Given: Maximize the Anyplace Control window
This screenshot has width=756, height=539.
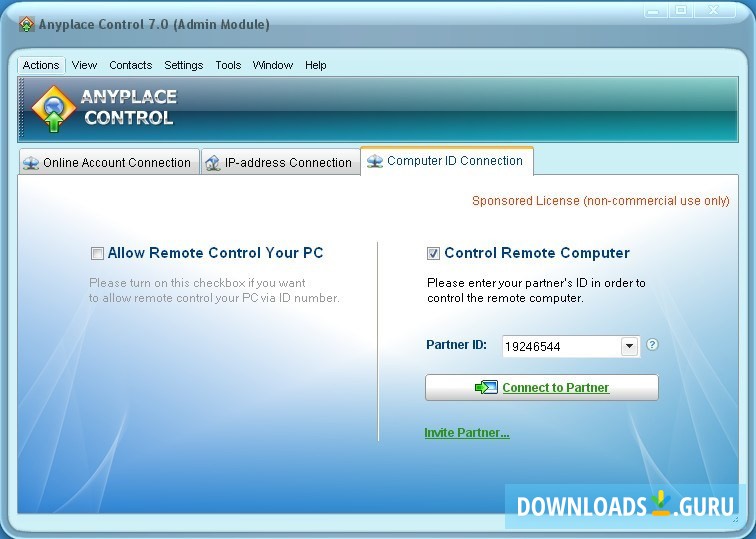Looking at the screenshot, I should coord(681,11).
